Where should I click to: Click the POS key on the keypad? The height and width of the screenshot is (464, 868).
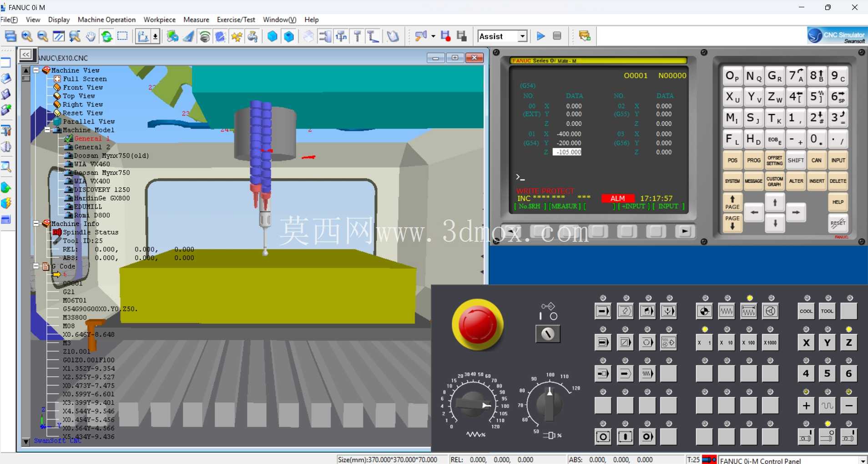click(x=732, y=160)
